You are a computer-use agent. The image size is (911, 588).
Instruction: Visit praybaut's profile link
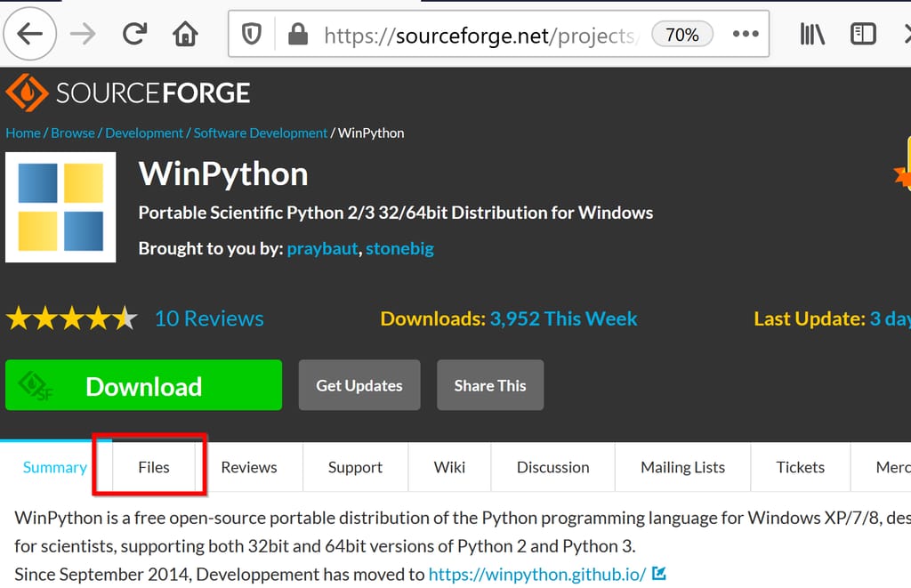click(x=322, y=248)
